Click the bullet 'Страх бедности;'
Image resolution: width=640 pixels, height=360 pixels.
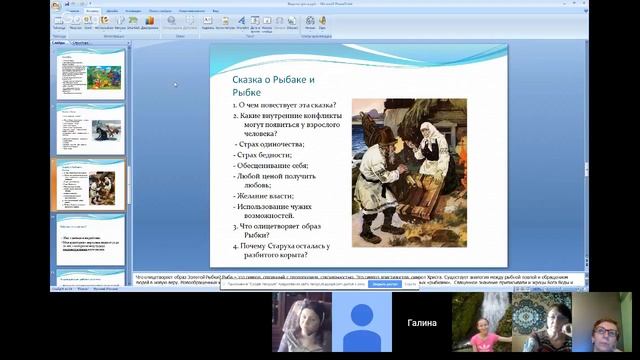262,155
